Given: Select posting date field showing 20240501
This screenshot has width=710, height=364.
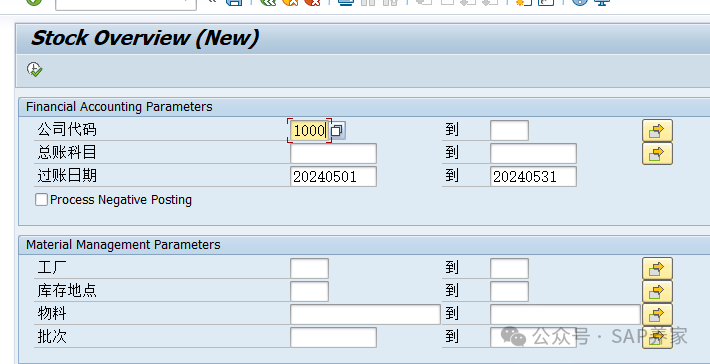Looking at the screenshot, I should click(x=333, y=177).
